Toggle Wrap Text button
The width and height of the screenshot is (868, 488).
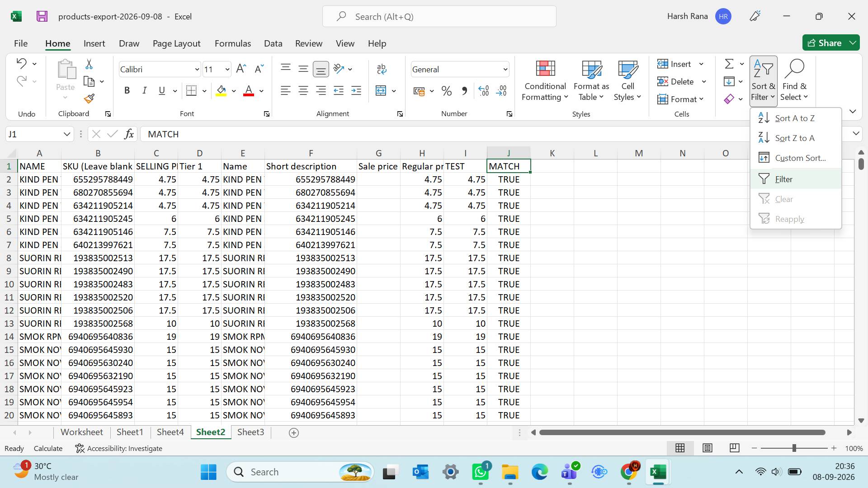pyautogui.click(x=382, y=69)
